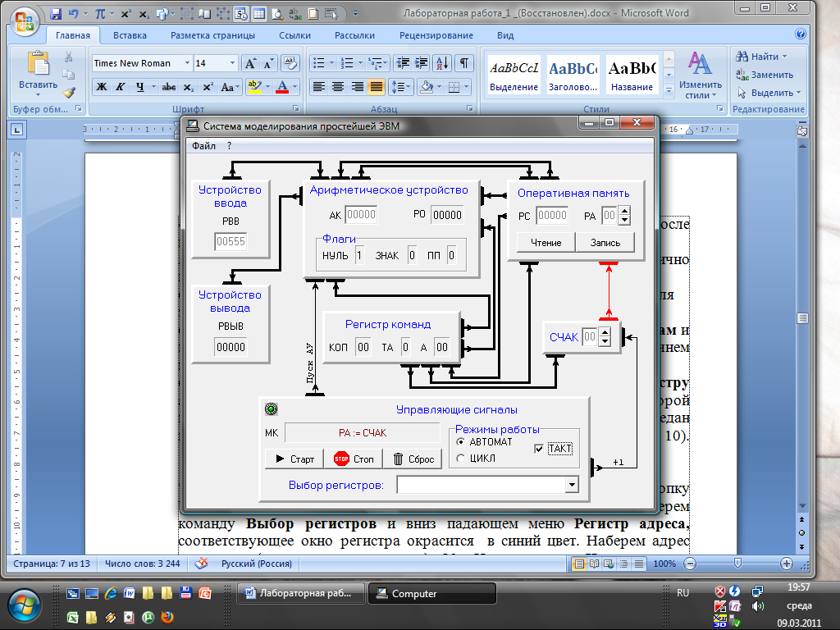Switch to Outline view in status bar

click(624, 564)
